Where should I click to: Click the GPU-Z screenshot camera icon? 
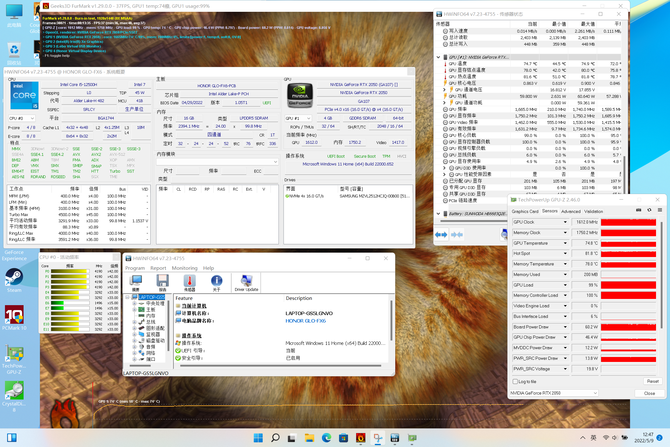(x=638, y=210)
